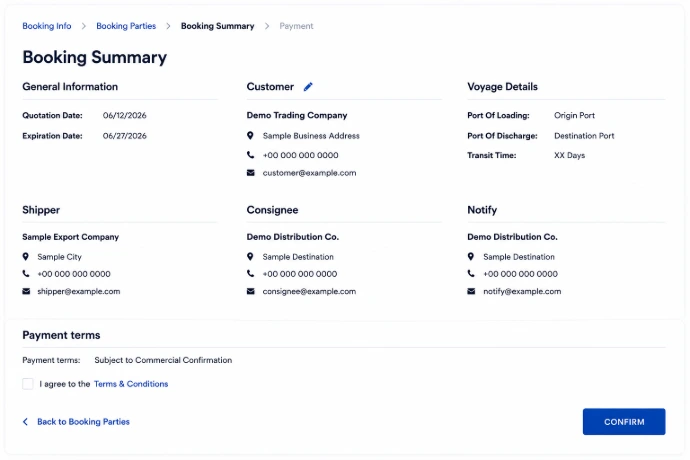The height and width of the screenshot is (460, 690).
Task: Click the Payment terms section heading
Action: coord(61,335)
